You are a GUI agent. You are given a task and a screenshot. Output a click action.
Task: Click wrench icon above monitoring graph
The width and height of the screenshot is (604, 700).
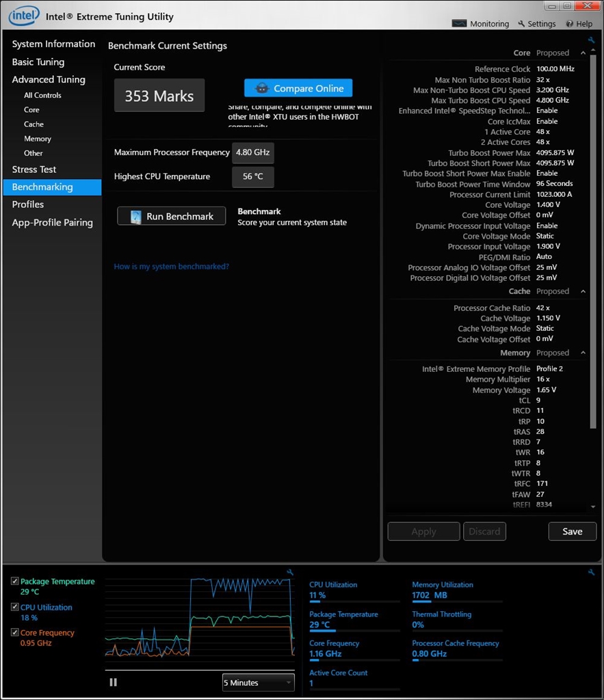coord(290,572)
